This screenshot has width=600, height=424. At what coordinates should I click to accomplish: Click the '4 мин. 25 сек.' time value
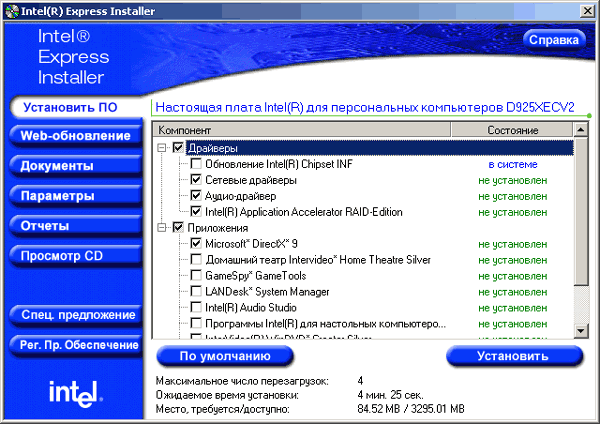[390, 395]
